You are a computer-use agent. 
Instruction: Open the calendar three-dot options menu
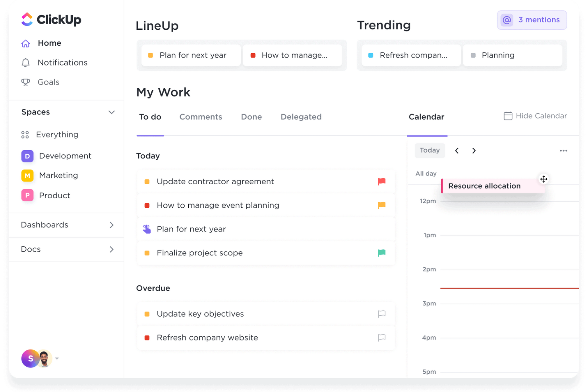click(563, 151)
